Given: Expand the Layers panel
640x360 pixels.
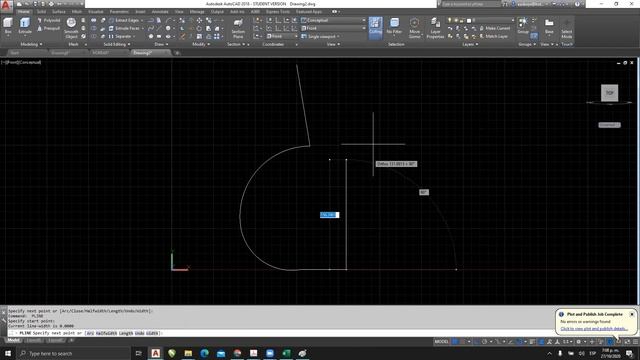Looking at the screenshot, I should (x=470, y=44).
